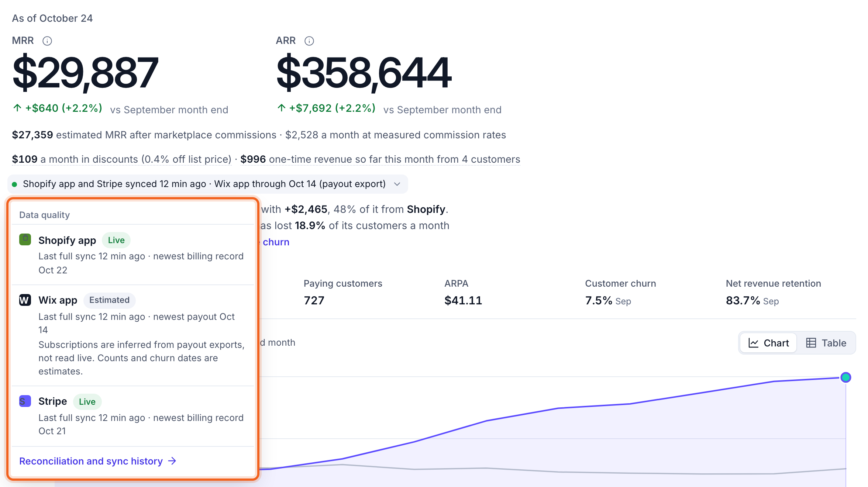Image resolution: width=868 pixels, height=487 pixels.
Task: Click the Wix payout exports explanation text
Action: (x=142, y=358)
